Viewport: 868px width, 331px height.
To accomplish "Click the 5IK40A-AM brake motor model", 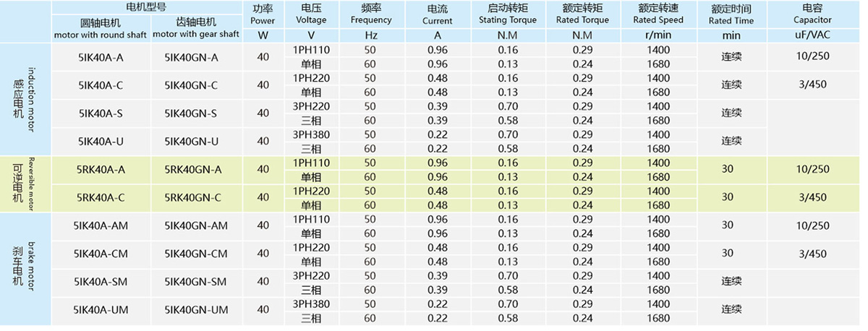I will (x=100, y=226).
